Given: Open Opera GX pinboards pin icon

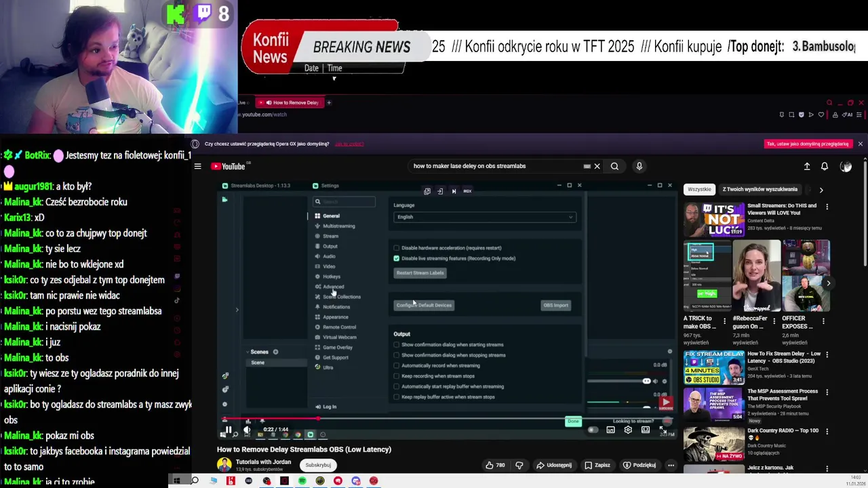Looking at the screenshot, I should click(781, 115).
